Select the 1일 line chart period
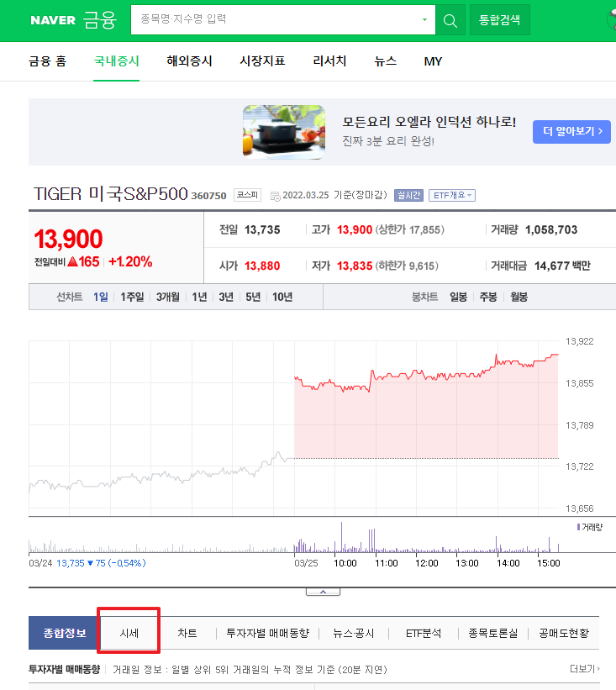Viewport: 616px width, 690px height. click(x=100, y=297)
